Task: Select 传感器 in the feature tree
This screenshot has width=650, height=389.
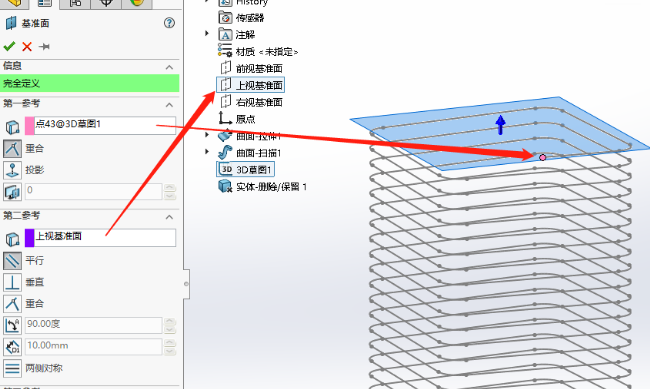Action: coord(250,18)
